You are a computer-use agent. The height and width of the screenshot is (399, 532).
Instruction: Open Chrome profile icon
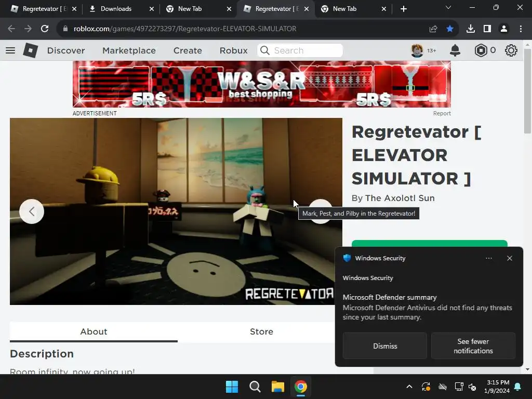504,29
